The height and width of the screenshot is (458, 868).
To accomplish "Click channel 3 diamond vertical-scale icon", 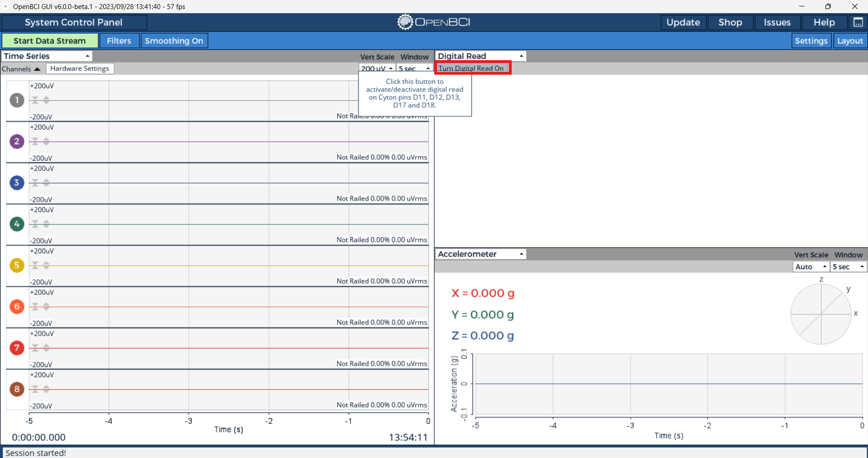I will (x=46, y=182).
